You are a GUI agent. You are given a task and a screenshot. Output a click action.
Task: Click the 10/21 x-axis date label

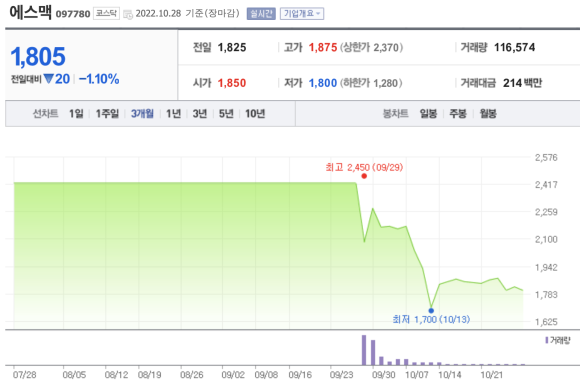[x=492, y=375]
